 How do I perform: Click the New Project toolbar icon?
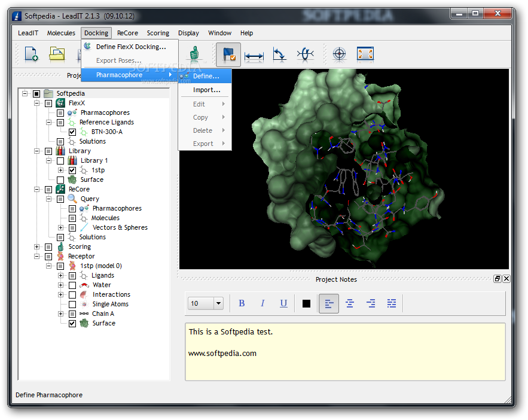point(31,54)
